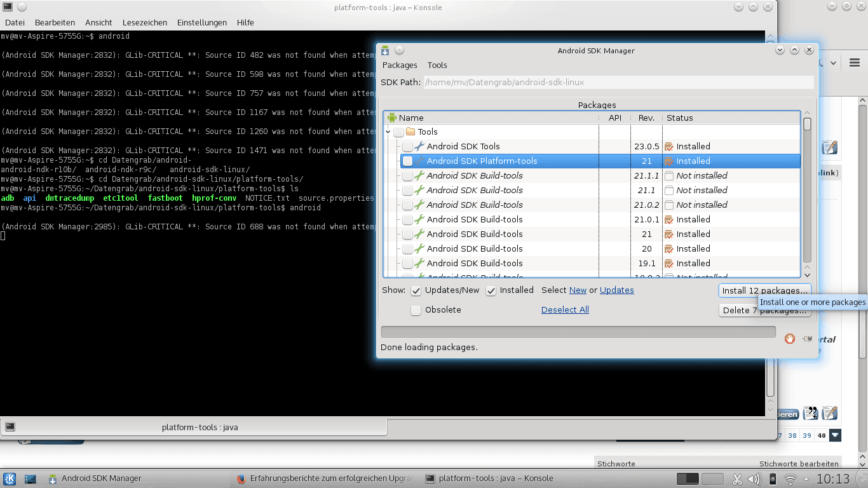The width and height of the screenshot is (868, 488).
Task: Open Konsole's Bearbeiten menu
Action: coord(55,22)
